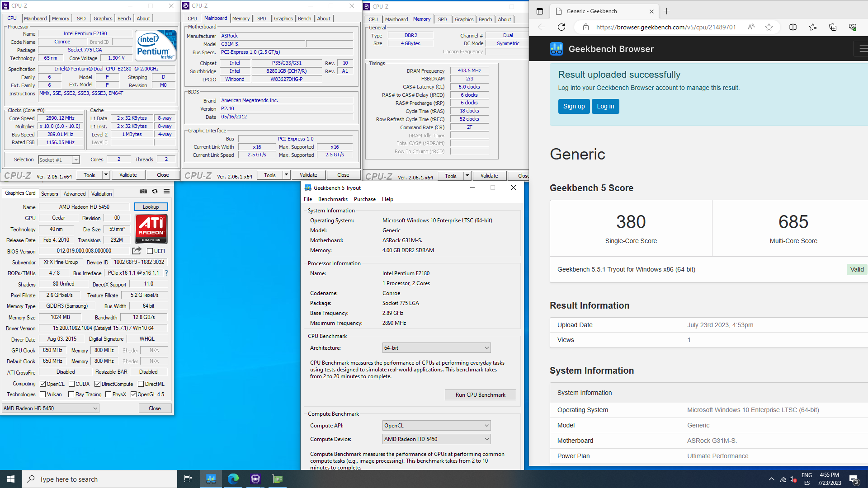
Task: Open browser tab actions menu icon
Action: [x=539, y=11]
